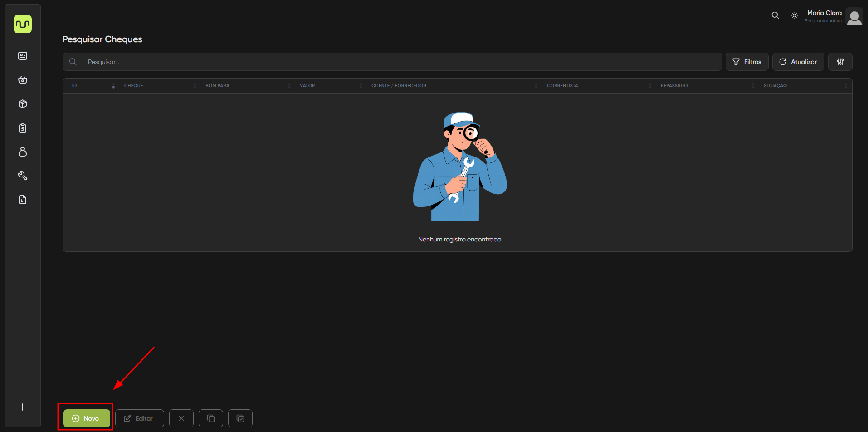This screenshot has height=432, width=868.
Task: Open the wrench sidebar icon
Action: click(23, 176)
